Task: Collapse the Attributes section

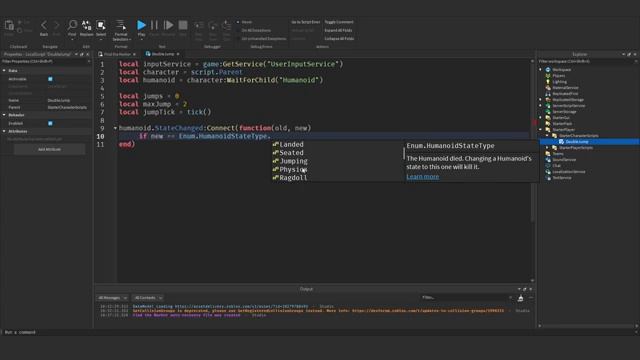Action: click(x=4, y=131)
